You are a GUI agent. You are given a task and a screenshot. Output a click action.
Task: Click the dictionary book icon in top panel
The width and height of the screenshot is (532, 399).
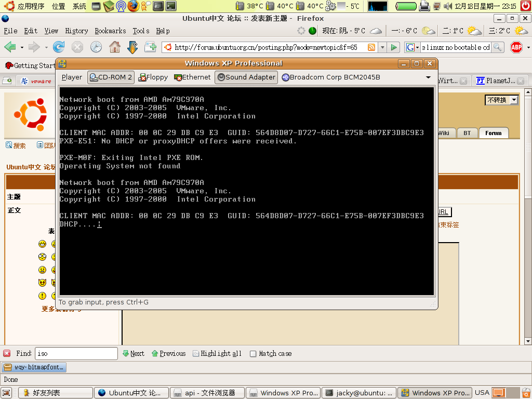[x=109, y=6]
